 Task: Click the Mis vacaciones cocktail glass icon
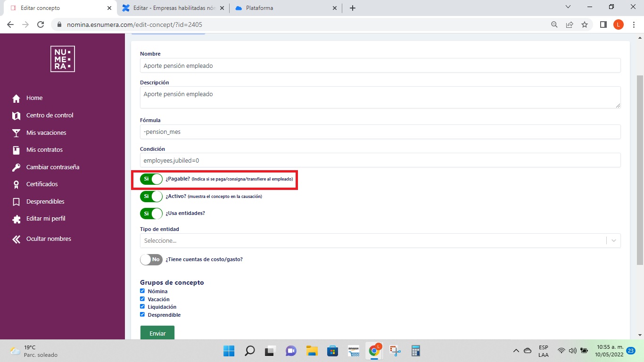coord(17,133)
